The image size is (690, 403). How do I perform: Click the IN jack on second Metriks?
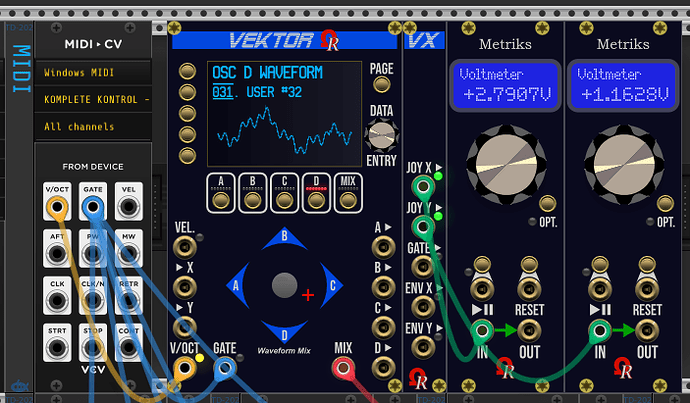pos(600,330)
